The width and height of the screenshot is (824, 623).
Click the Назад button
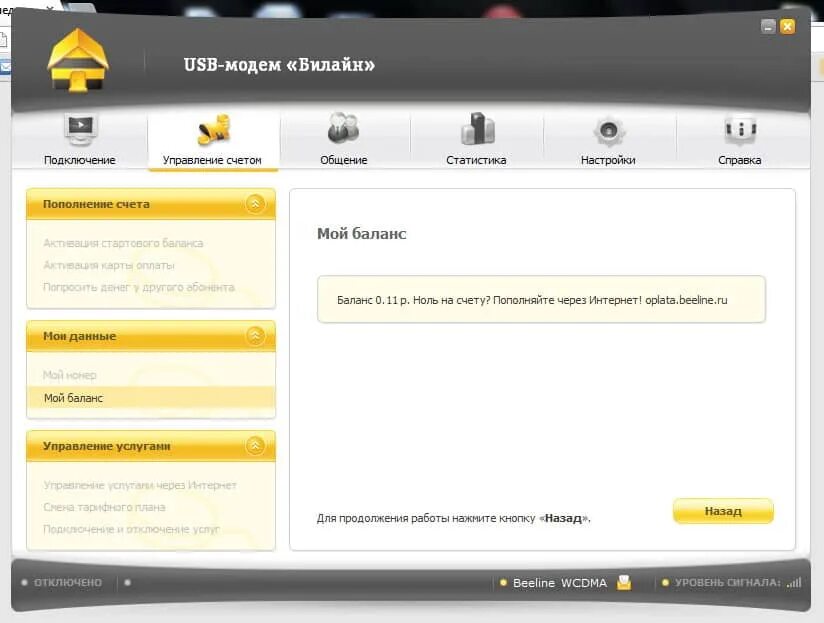coord(723,511)
